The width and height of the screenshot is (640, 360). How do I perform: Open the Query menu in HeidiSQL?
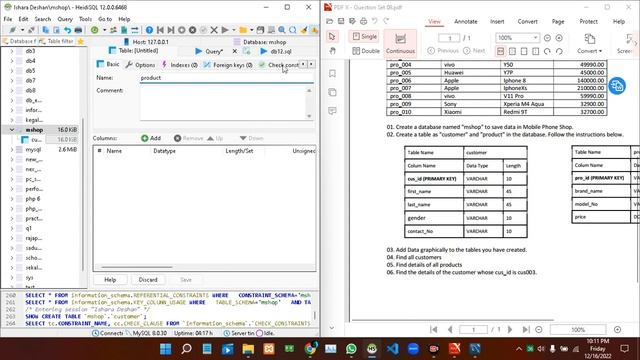point(65,19)
